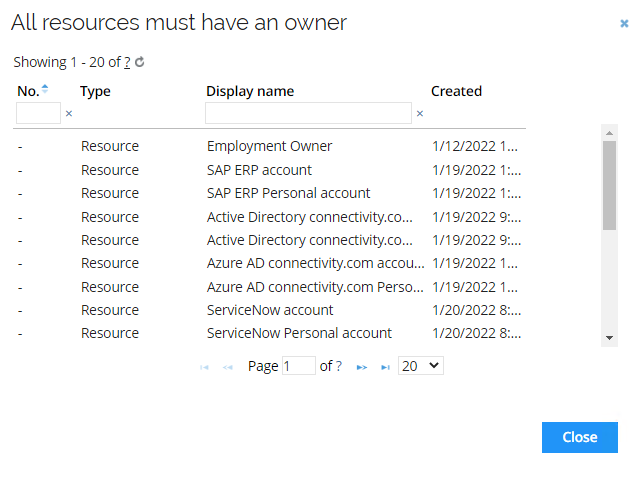
Task: Show total page count via the blue question mark
Action: point(339,366)
